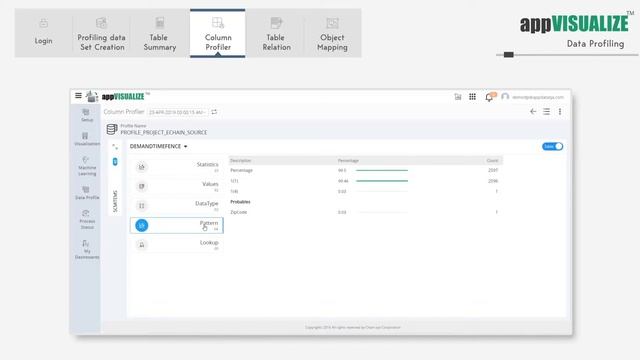Click the SCMITEMS vertical label
This screenshot has width=640, height=360.
(115, 201)
